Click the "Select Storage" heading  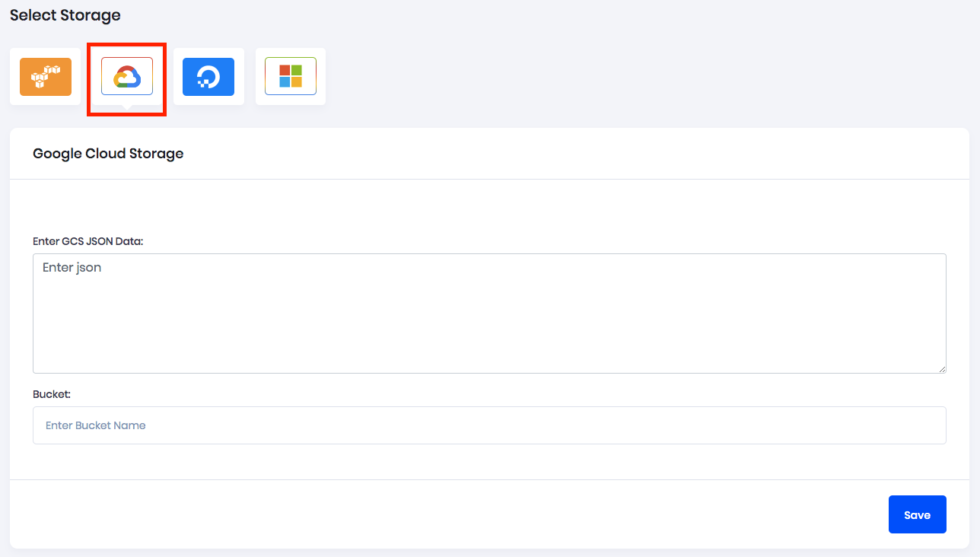pos(65,15)
